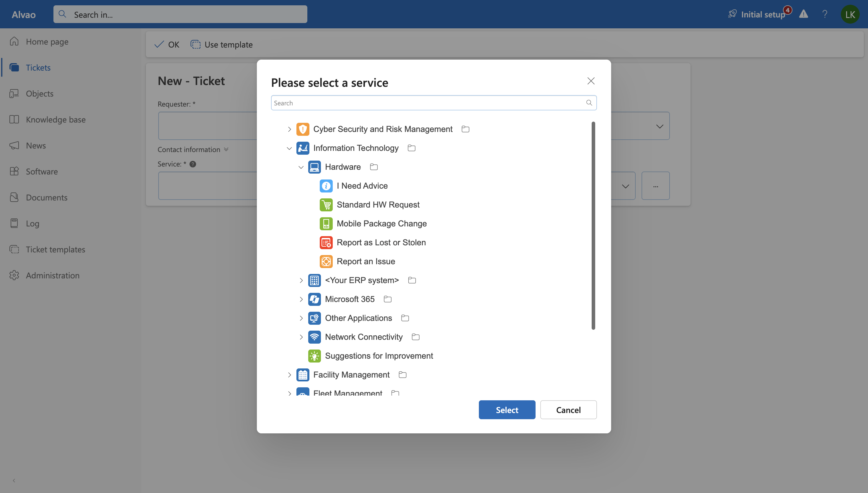The width and height of the screenshot is (868, 493).
Task: Navigate to the Knowledge base section
Action: click(56, 119)
